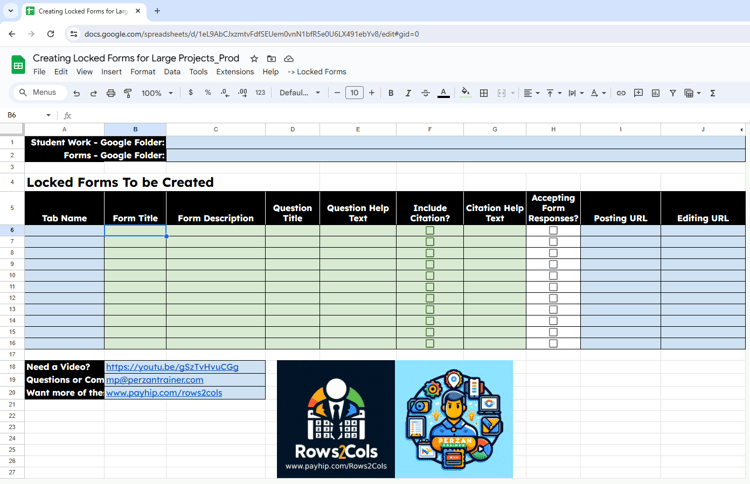The height and width of the screenshot is (484, 750).
Task: Open the fill color picker
Action: point(465,93)
